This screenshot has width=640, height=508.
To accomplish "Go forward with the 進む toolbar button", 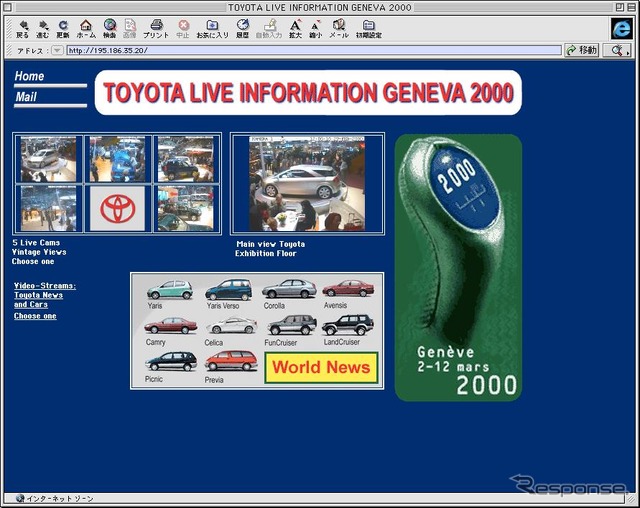I will (43, 29).
